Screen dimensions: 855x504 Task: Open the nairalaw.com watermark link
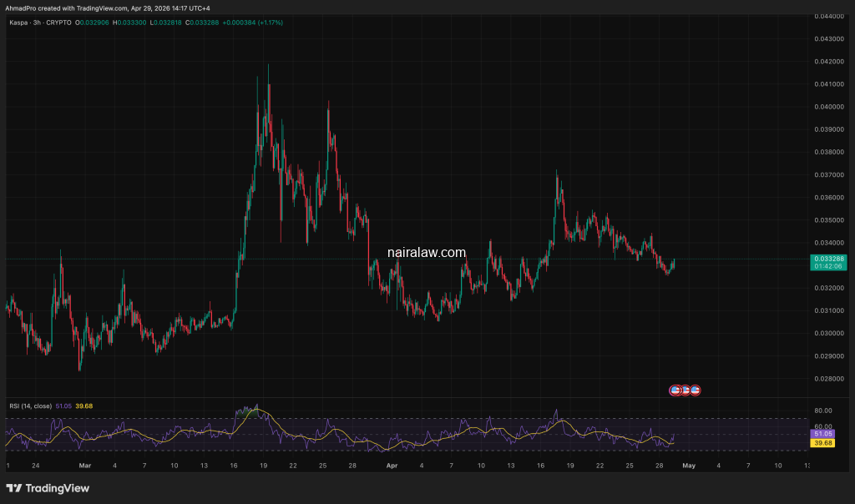click(x=427, y=251)
